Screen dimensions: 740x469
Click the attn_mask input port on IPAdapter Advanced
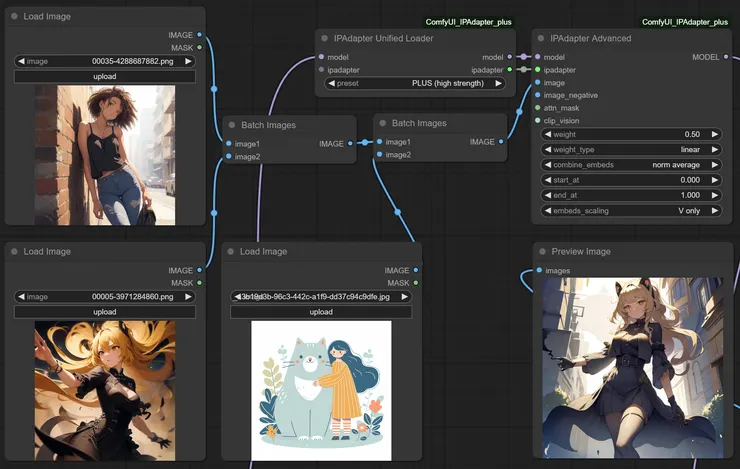[x=538, y=108]
